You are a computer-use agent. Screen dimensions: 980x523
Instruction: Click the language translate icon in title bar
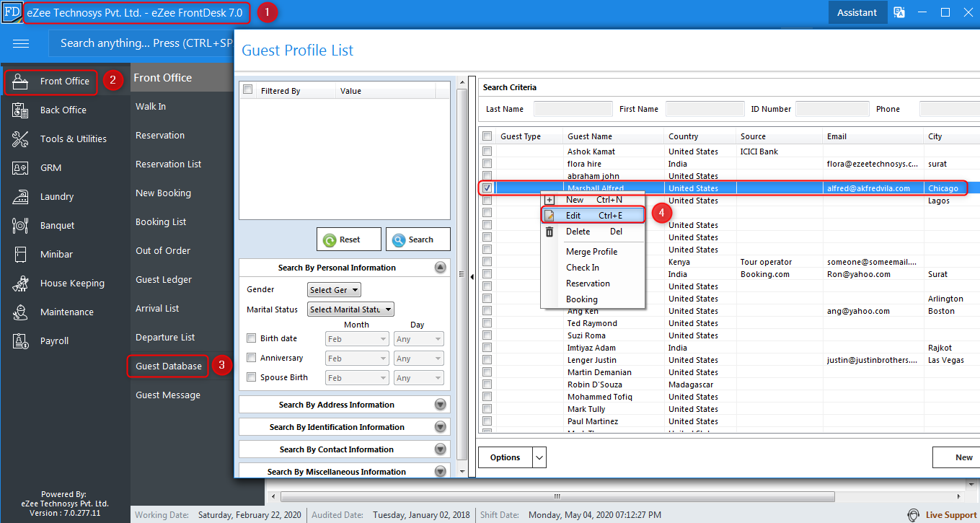click(x=899, y=12)
